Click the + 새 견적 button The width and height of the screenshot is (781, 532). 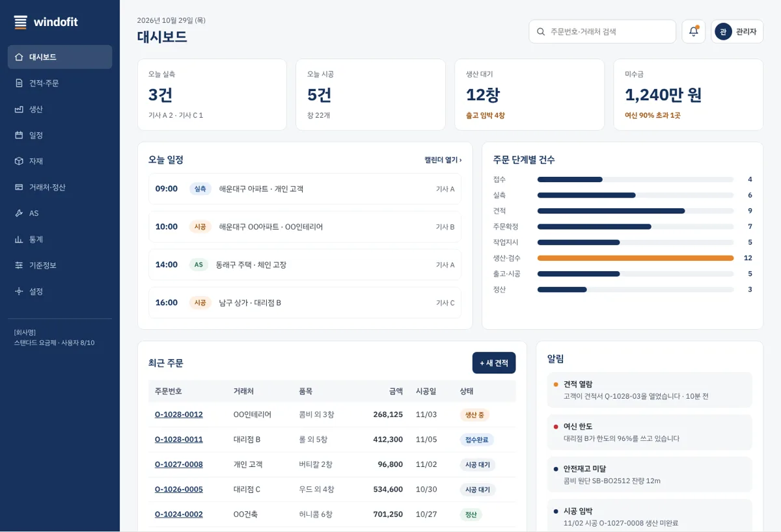point(494,363)
